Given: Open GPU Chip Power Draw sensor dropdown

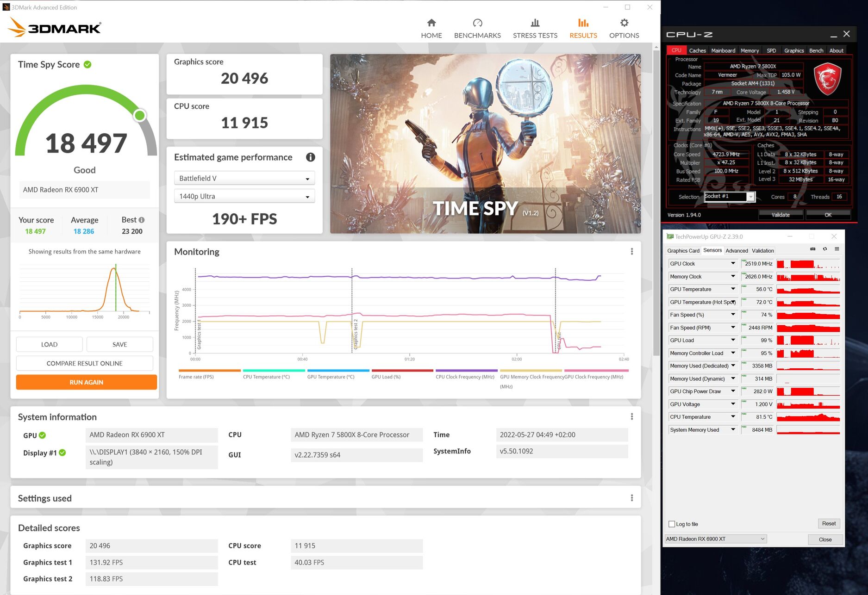Looking at the screenshot, I should click(733, 391).
